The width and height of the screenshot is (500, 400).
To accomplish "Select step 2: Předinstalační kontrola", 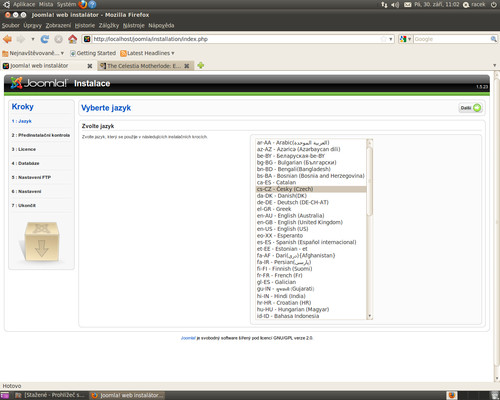I will tap(41, 135).
